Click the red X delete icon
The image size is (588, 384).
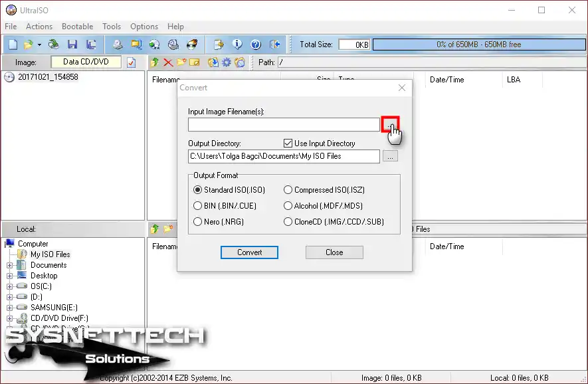point(168,62)
